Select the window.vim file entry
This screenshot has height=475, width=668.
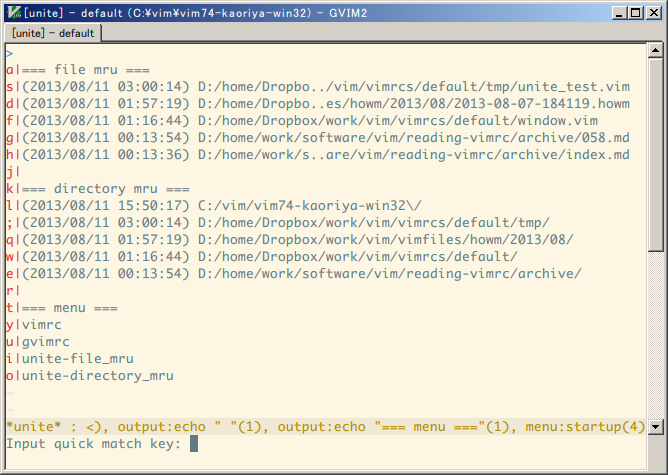coord(310,121)
